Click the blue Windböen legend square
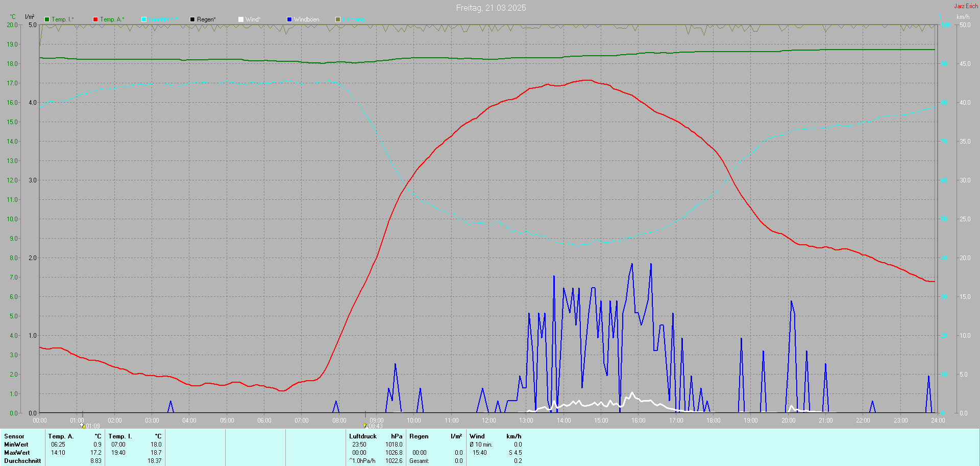The height and width of the screenshot is (466, 980). tap(289, 19)
